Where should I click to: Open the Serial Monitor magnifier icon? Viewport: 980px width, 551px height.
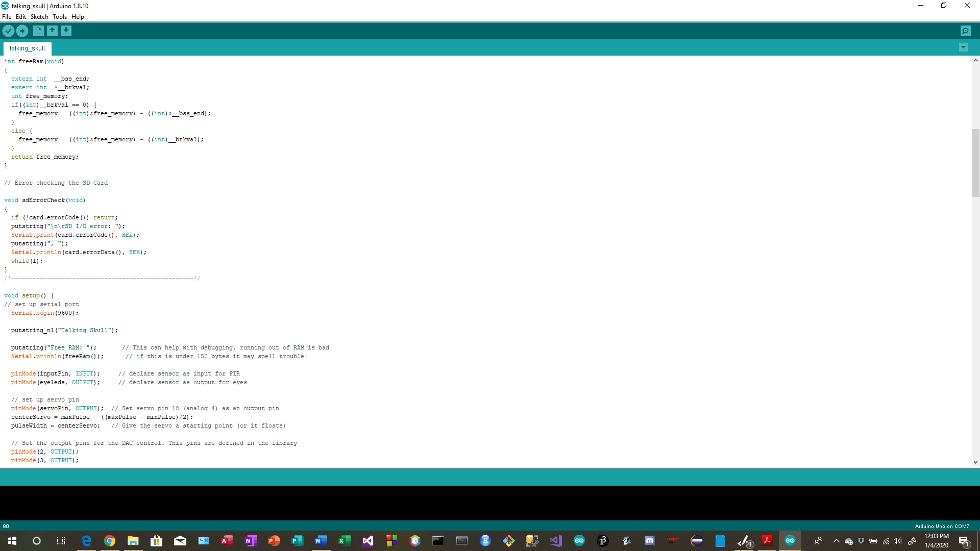pos(966,31)
